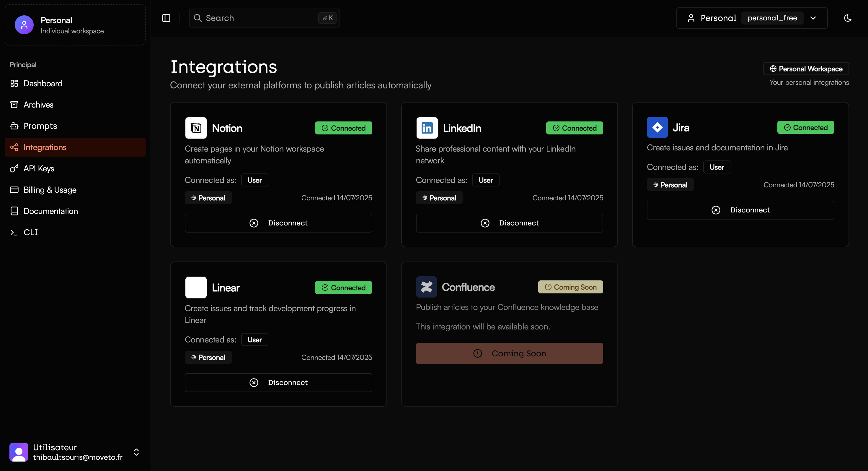Viewport: 868px width, 471px height.
Task: Disconnect the Jira integration
Action: tap(740, 210)
